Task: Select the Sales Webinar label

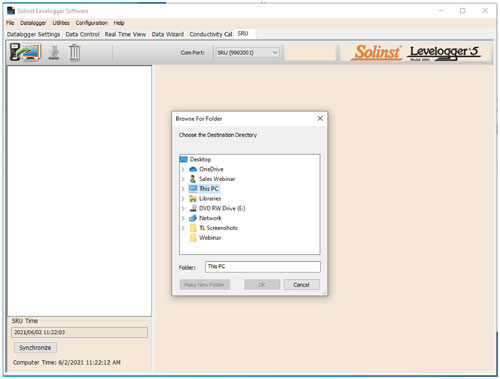Action: pyautogui.click(x=217, y=179)
